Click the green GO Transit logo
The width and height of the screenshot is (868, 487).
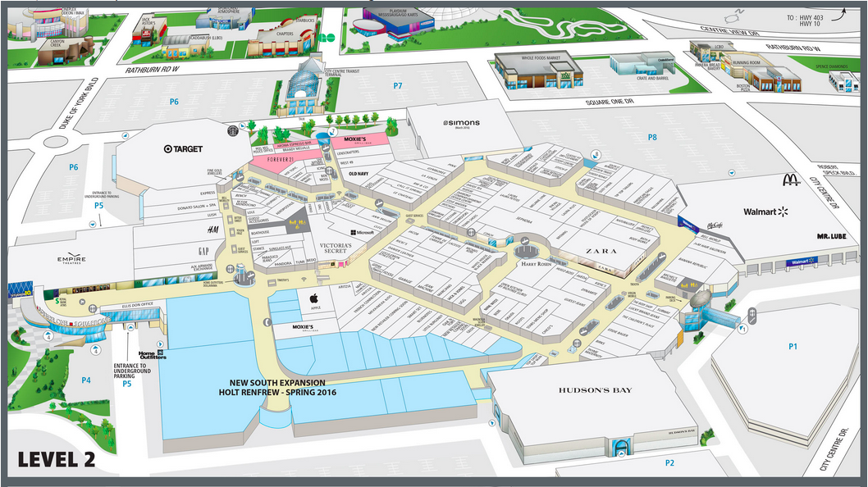tap(327, 38)
